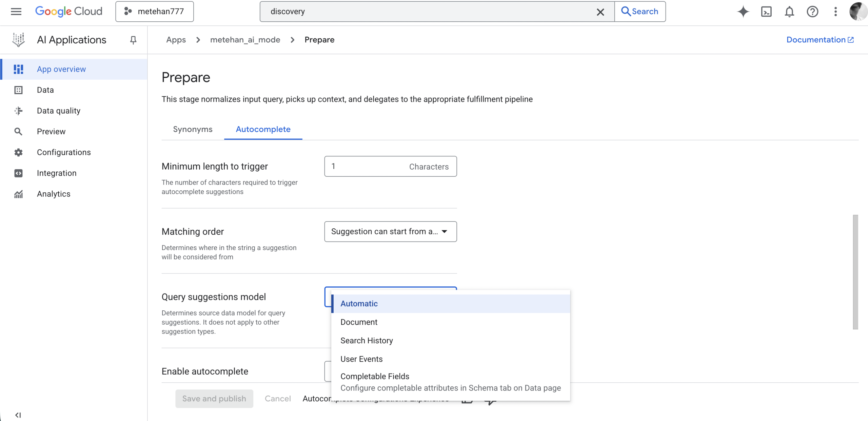Clear the search box with X
The image size is (868, 421).
click(x=600, y=12)
